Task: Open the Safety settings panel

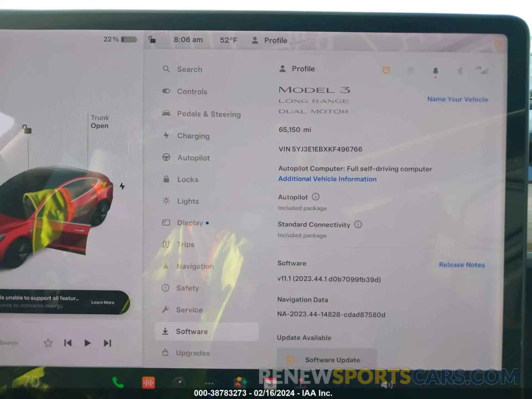Action: [x=187, y=288]
